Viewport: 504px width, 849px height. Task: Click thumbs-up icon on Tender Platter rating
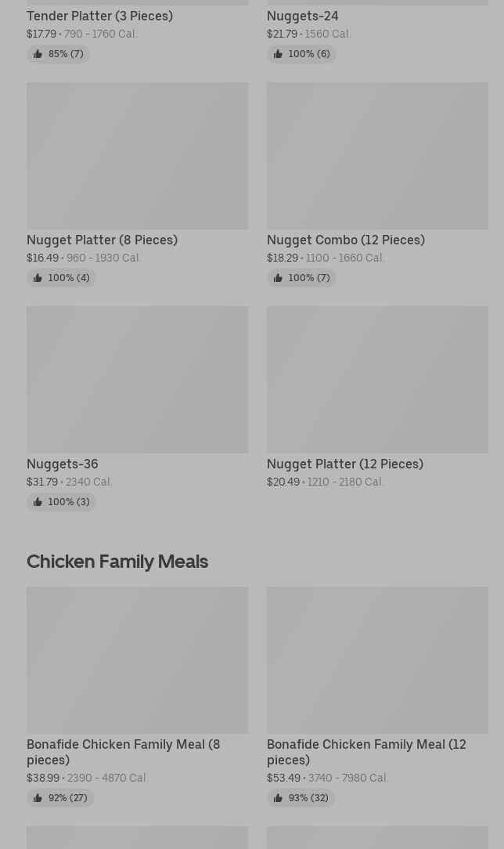tap(38, 54)
